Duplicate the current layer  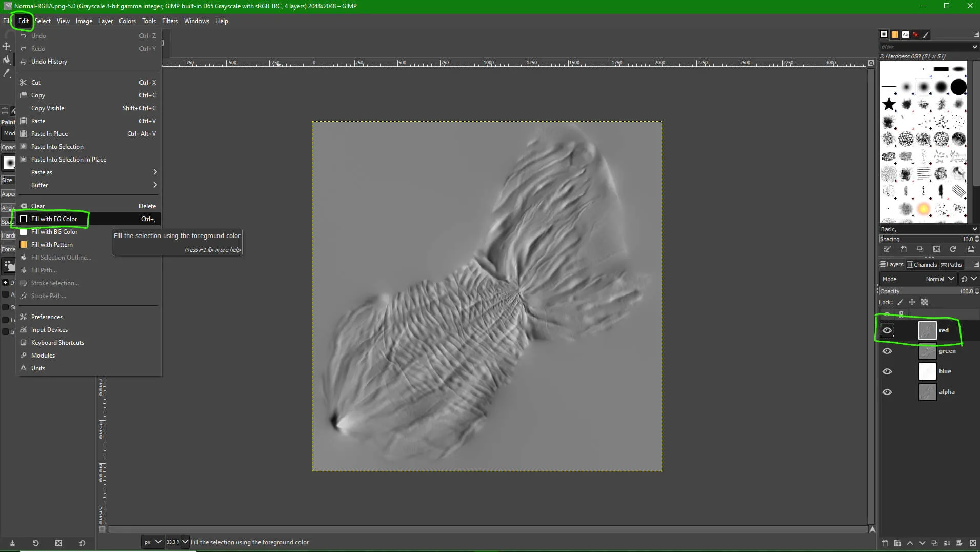point(934,543)
